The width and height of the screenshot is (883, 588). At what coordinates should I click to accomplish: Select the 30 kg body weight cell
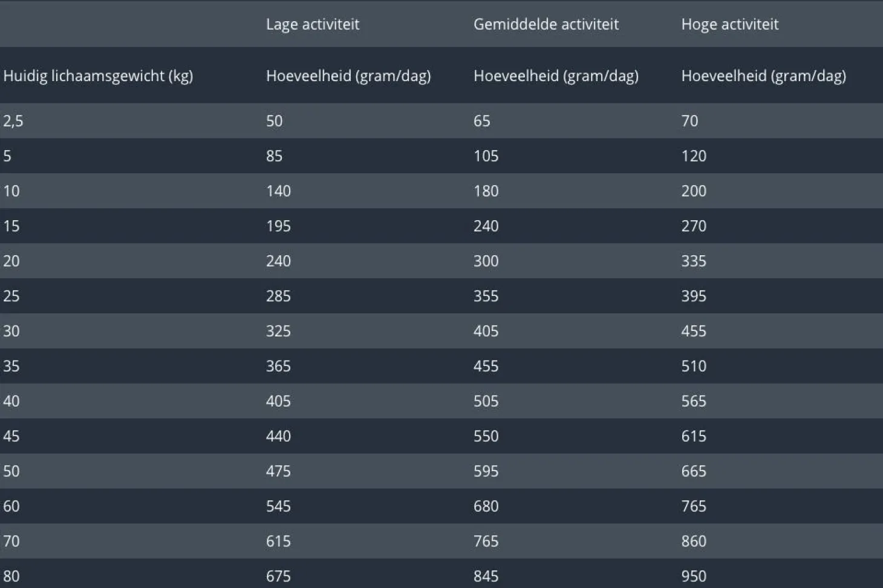coord(11,332)
